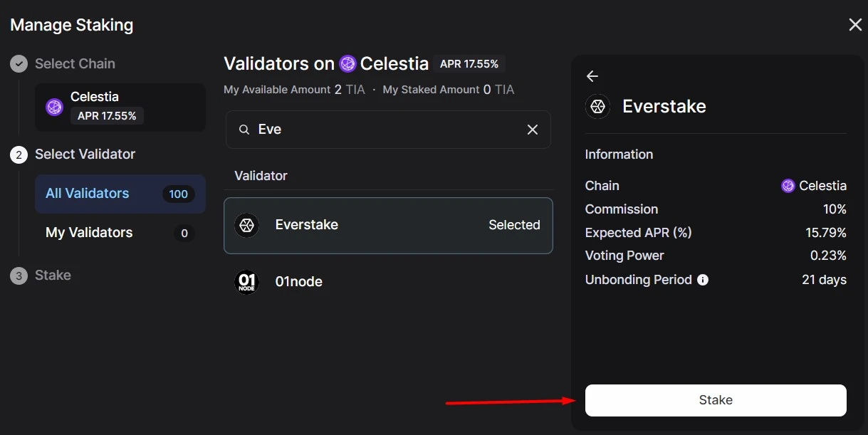The height and width of the screenshot is (435, 868).
Task: Select the Everstake row marked Selected
Action: click(388, 225)
